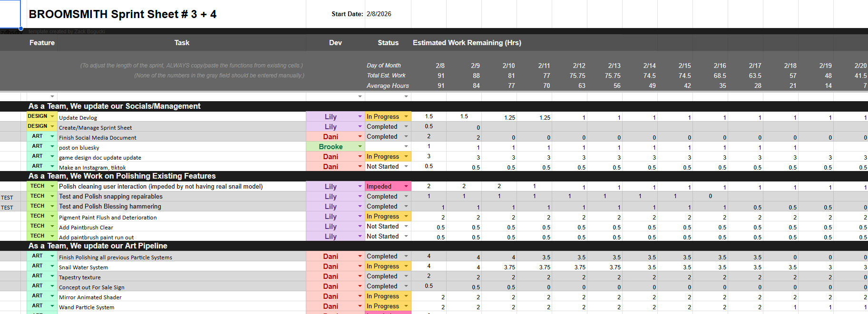Open Not Started status for Add paintbrush paint run out

(x=406, y=236)
